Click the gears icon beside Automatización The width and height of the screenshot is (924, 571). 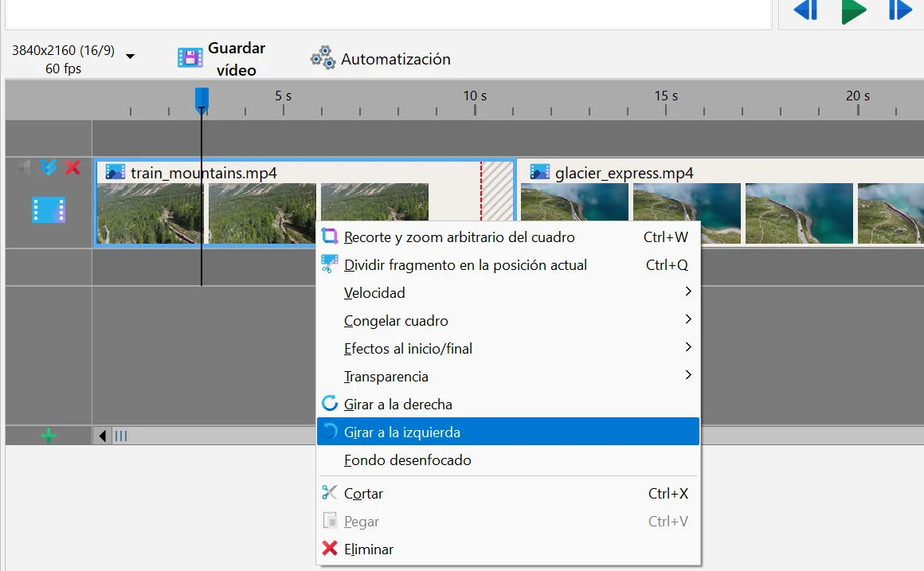323,58
